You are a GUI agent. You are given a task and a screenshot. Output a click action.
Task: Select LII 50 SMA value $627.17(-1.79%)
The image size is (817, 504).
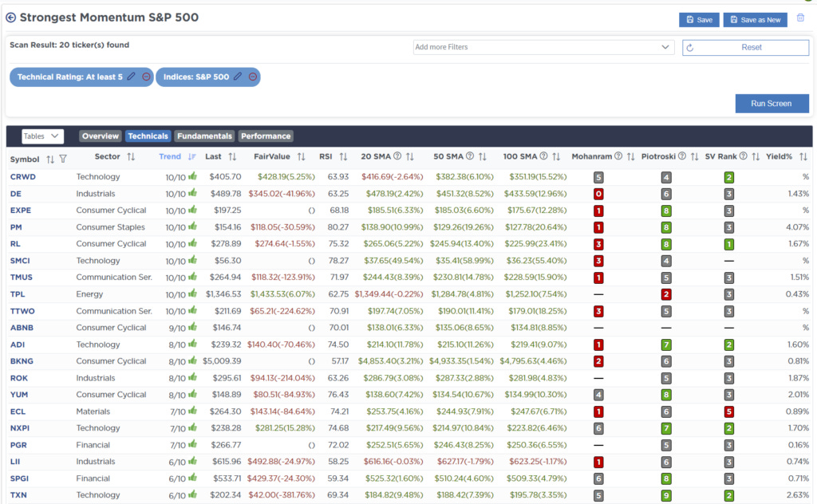click(465, 462)
